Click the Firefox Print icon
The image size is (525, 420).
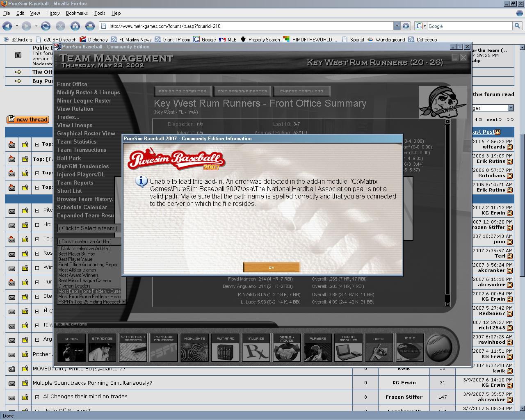pos(90,26)
